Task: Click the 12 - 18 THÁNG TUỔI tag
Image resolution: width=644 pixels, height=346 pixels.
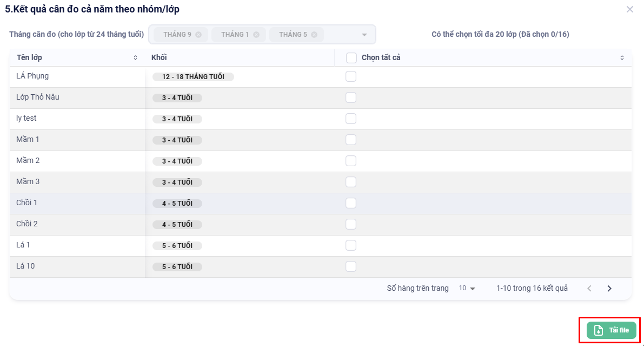Action: [x=193, y=77]
